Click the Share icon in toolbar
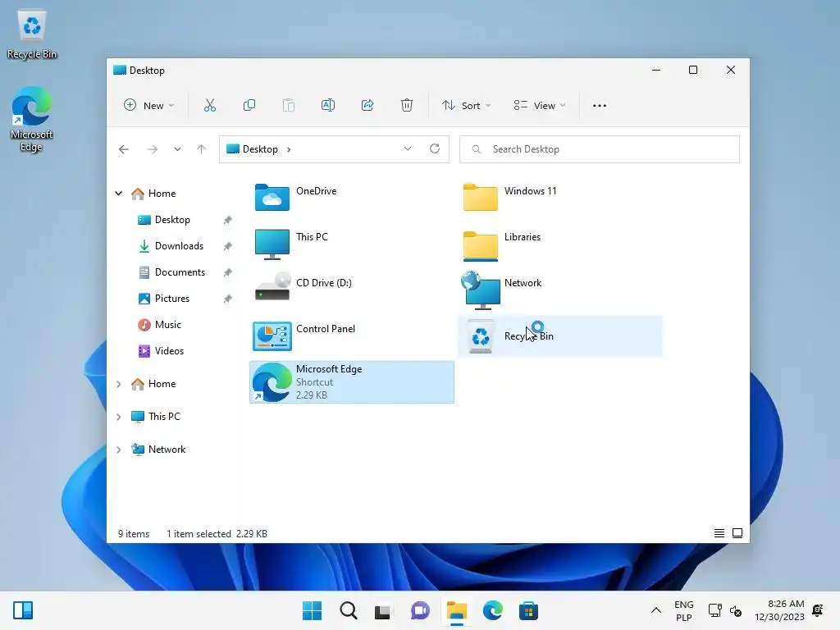The height and width of the screenshot is (630, 840). 367,106
